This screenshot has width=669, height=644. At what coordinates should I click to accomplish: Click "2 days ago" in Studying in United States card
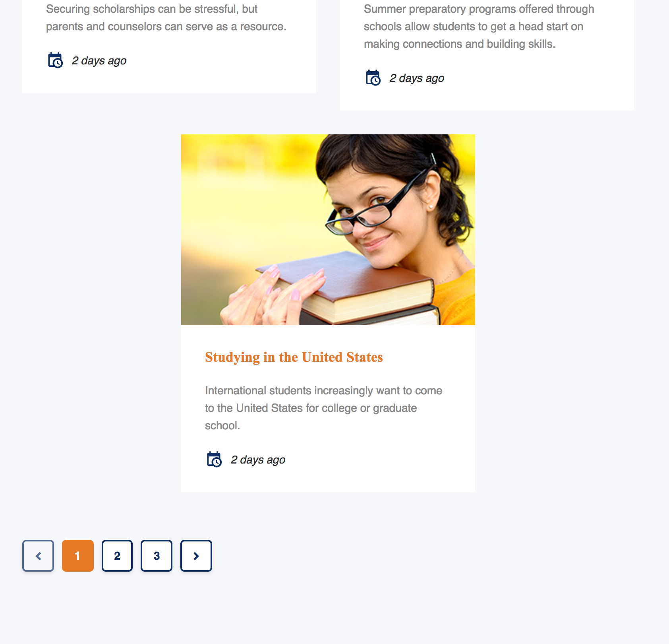pyautogui.click(x=258, y=460)
